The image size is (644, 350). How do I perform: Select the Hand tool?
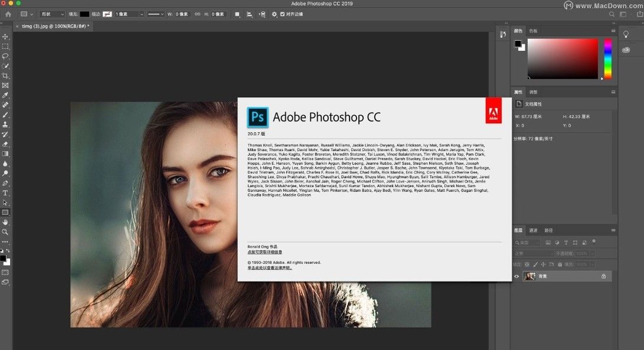coord(5,223)
